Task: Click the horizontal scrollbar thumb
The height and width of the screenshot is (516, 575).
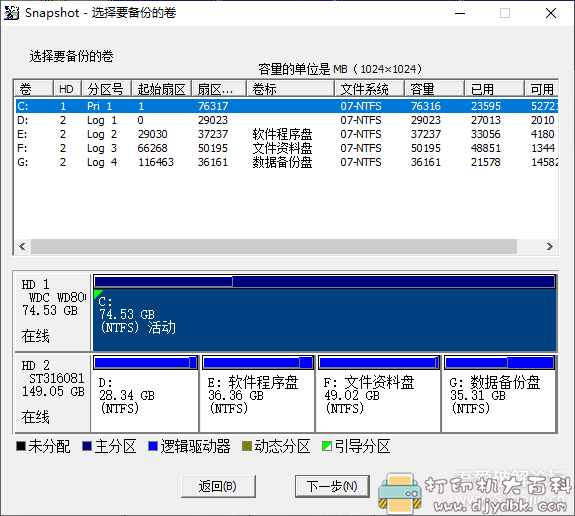Action: click(274, 246)
